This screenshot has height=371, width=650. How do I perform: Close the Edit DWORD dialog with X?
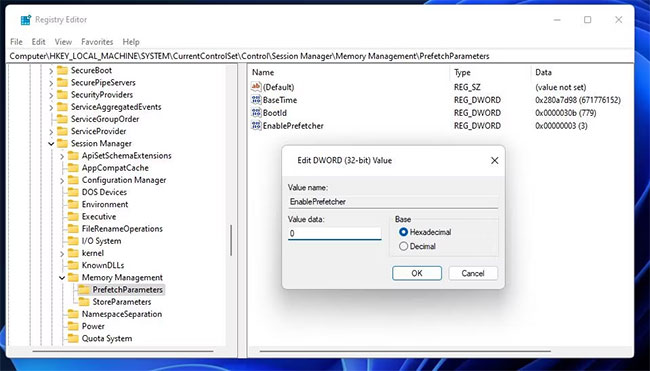point(495,160)
